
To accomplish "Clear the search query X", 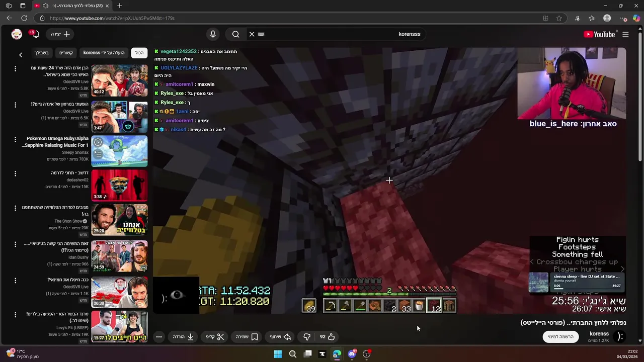I will pos(252,34).
